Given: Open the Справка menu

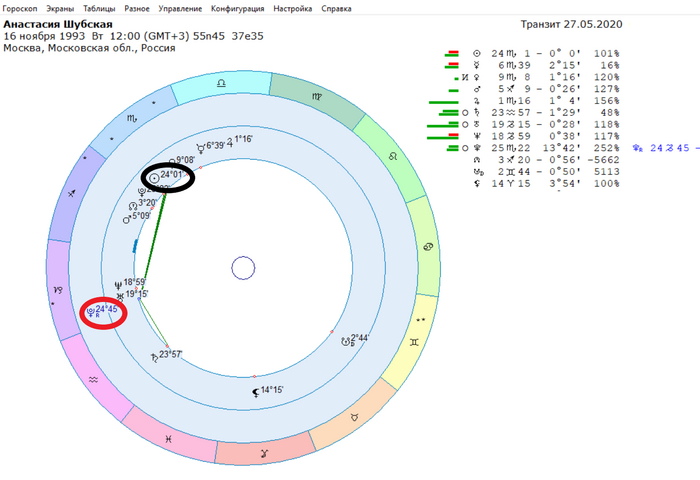Looking at the screenshot, I should point(336,8).
